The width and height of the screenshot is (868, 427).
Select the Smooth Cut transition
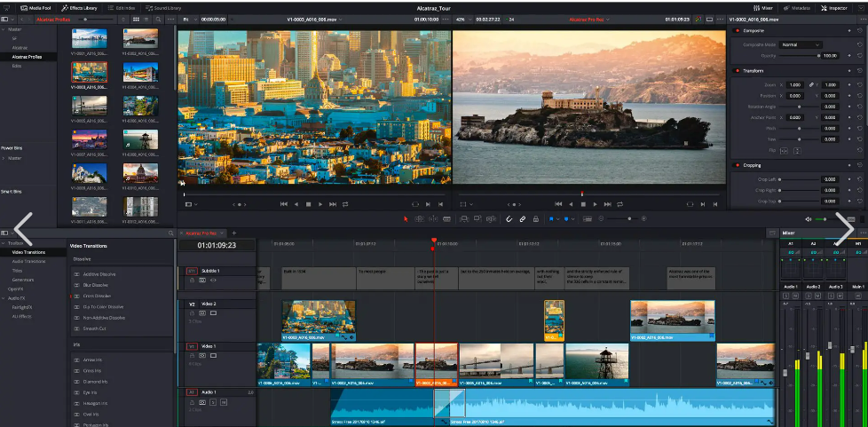[94, 328]
